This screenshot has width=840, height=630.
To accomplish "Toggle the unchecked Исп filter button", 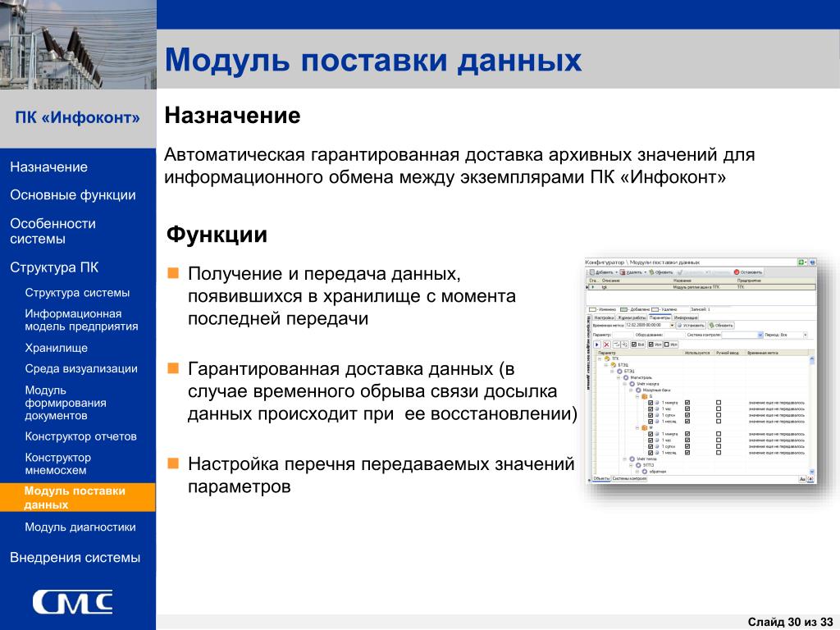I will [x=671, y=345].
